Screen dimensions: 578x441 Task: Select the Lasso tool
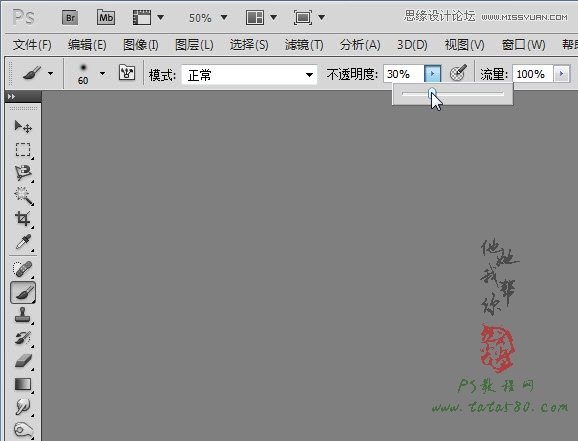click(23, 173)
